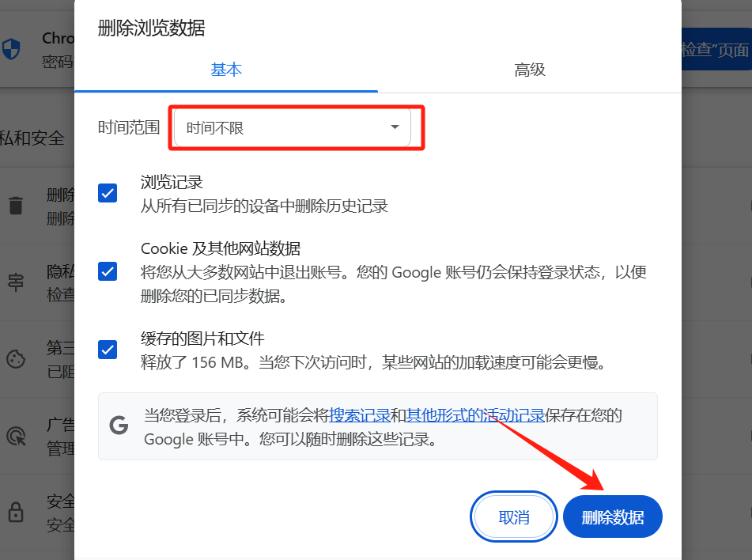
Task: Open the 时间范围 dropdown showing 时间不限
Action: (292, 127)
